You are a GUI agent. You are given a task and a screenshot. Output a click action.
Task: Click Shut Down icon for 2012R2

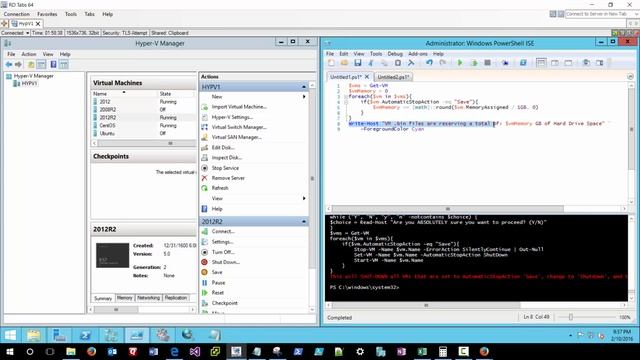pyautogui.click(x=205, y=262)
